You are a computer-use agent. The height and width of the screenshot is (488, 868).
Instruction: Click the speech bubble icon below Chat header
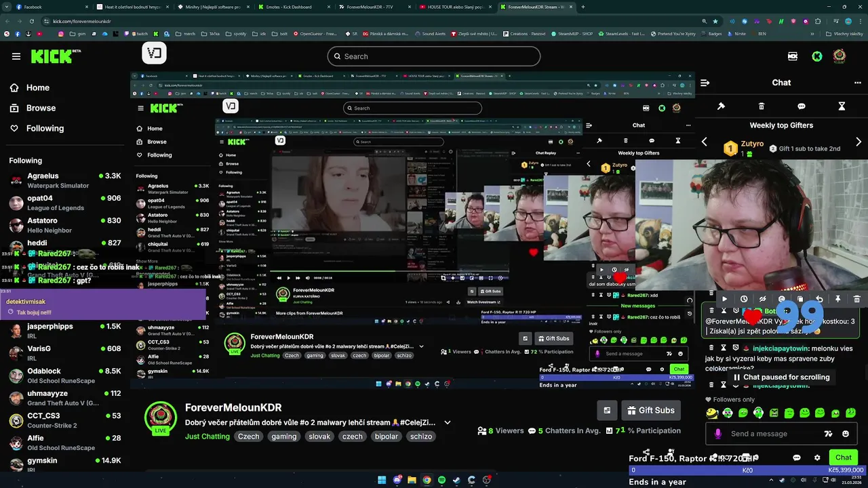pyautogui.click(x=802, y=106)
